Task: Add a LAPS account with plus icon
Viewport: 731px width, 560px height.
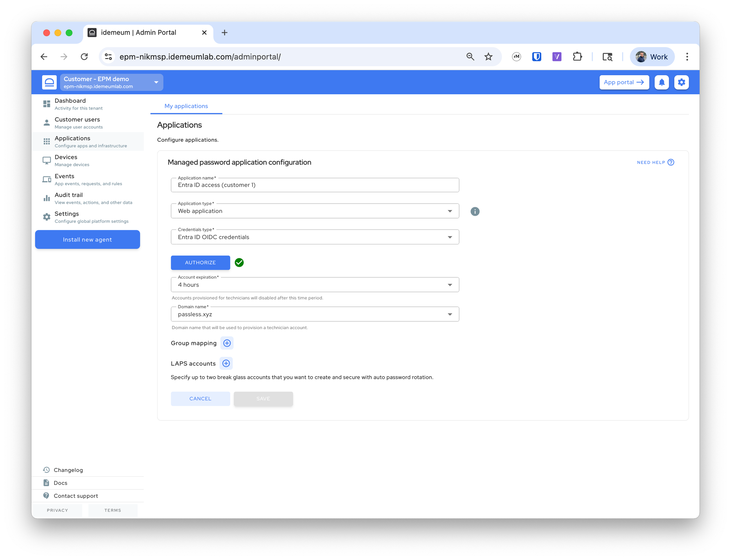Action: click(226, 363)
